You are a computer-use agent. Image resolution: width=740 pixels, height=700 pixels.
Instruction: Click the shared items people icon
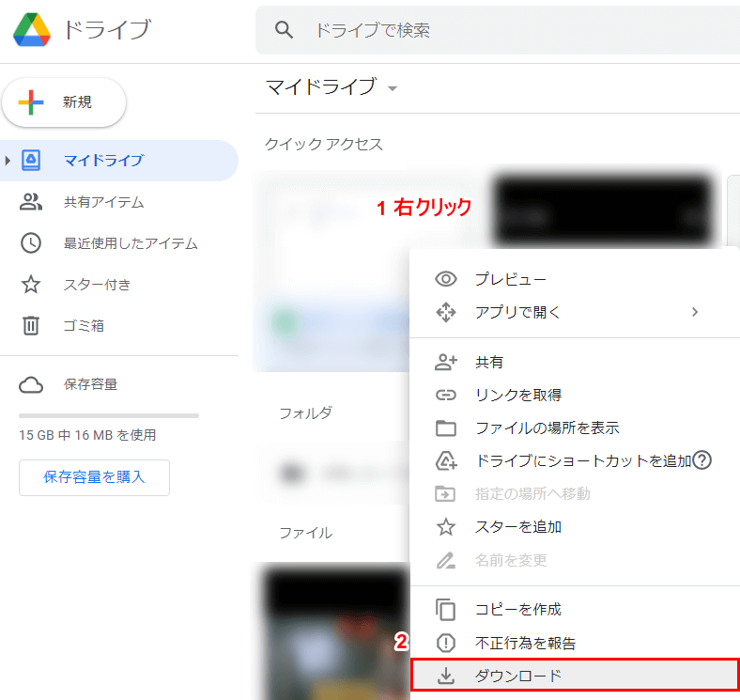click(x=31, y=202)
